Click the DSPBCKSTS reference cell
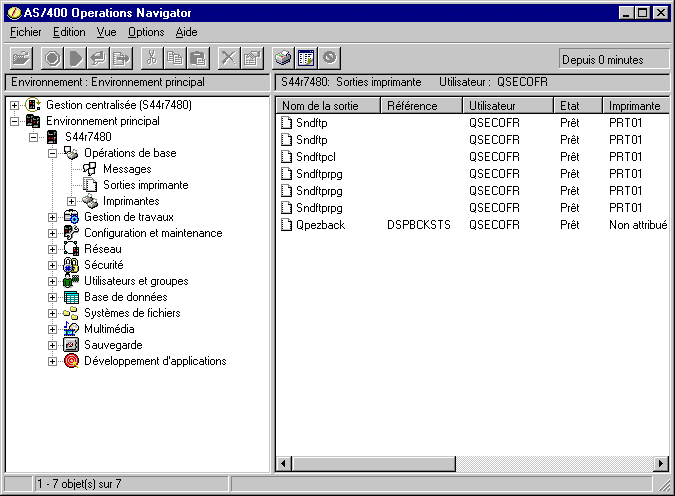Image resolution: width=675 pixels, height=496 pixels. (x=418, y=225)
